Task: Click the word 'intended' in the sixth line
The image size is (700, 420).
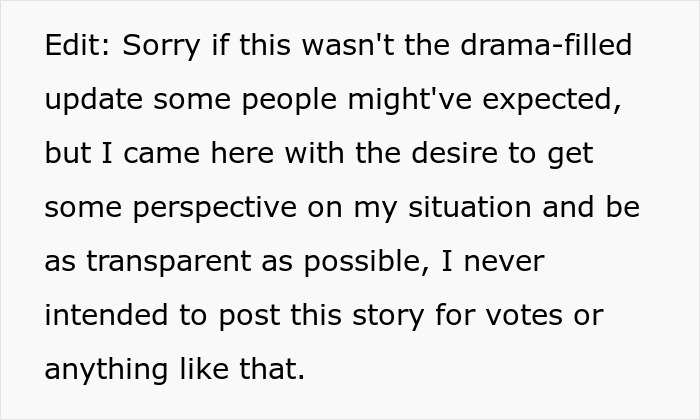Action: [107, 315]
